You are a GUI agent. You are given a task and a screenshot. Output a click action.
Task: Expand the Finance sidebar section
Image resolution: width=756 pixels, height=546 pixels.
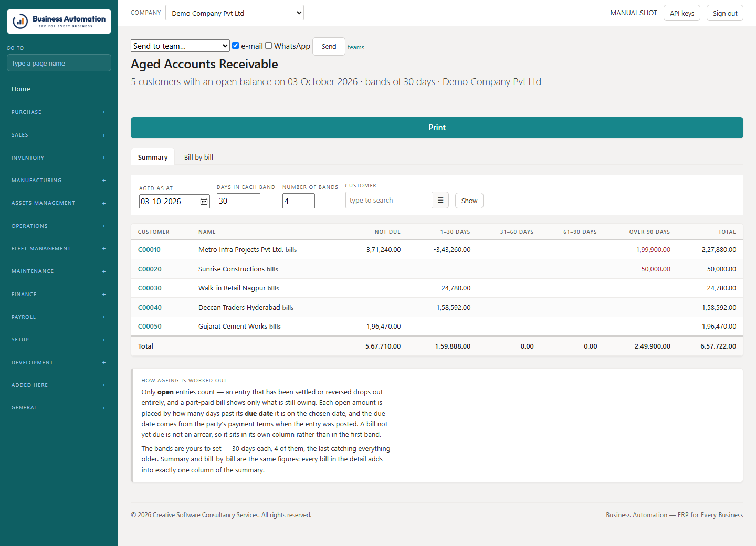[x=59, y=295]
